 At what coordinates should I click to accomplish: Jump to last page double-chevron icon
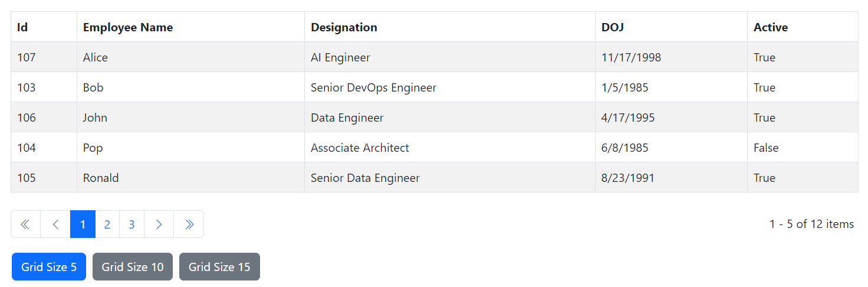(189, 224)
